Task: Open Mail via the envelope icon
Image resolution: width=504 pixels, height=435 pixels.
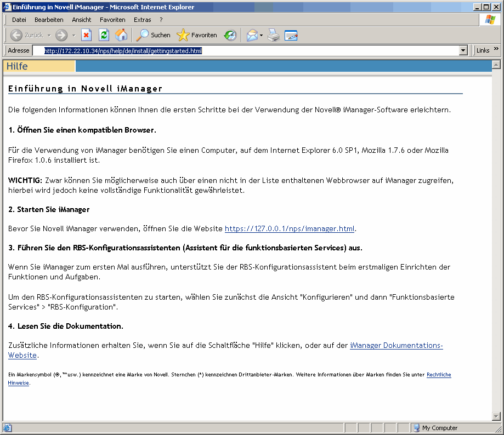Action: pyautogui.click(x=252, y=35)
